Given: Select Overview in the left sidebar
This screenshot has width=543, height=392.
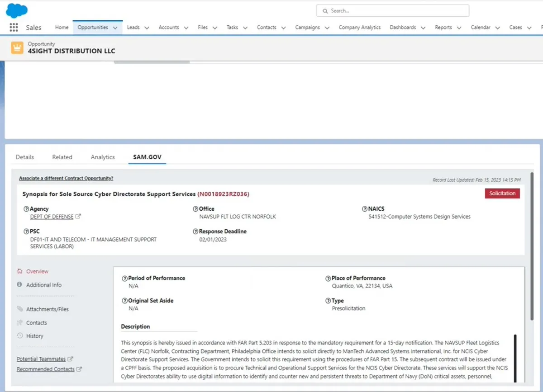Looking at the screenshot, I should point(37,271).
